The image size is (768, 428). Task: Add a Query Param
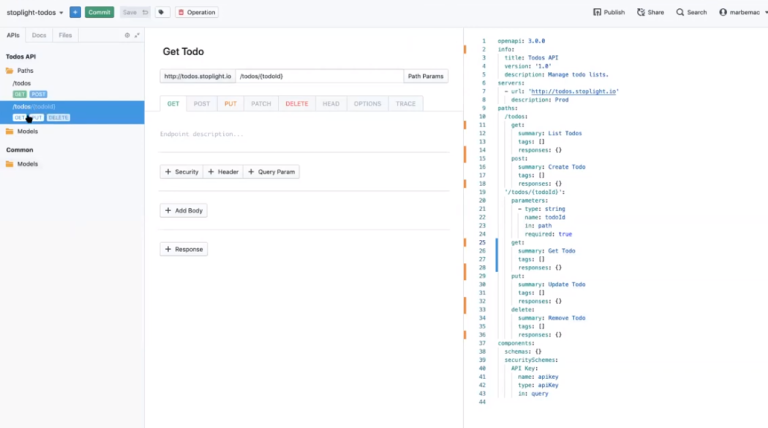[271, 172]
